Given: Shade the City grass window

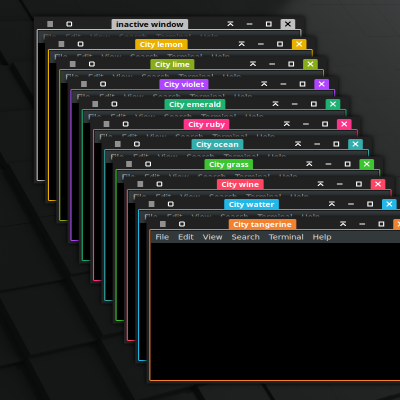Looking at the screenshot, I should [x=309, y=164].
